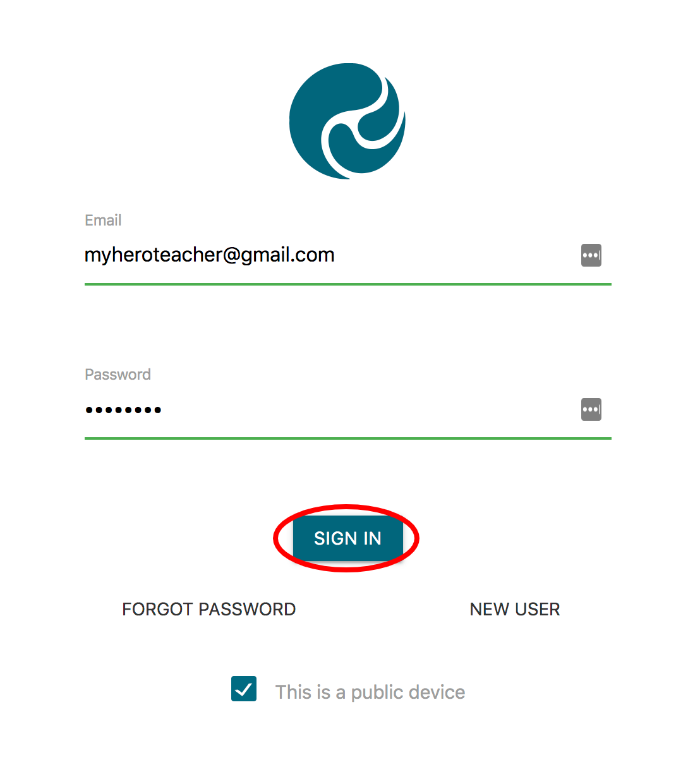Click the myheroteacher@gmail.com text
Image resolution: width=700 pixels, height=767 pixels.
tap(210, 255)
